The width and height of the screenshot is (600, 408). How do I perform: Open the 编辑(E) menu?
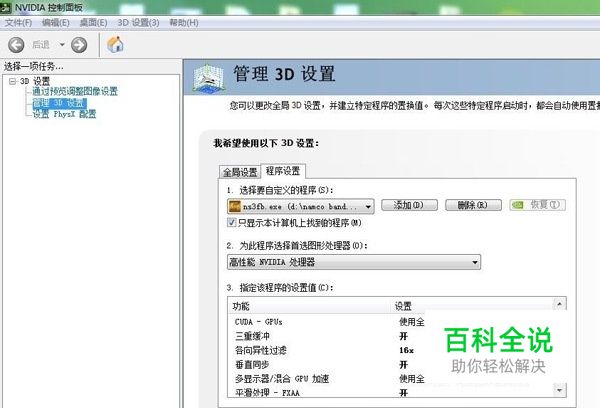pos(55,23)
